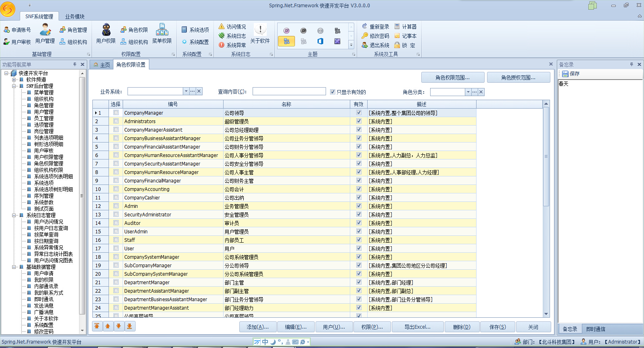
Task: Click 导出Excel... button
Action: tap(418, 327)
